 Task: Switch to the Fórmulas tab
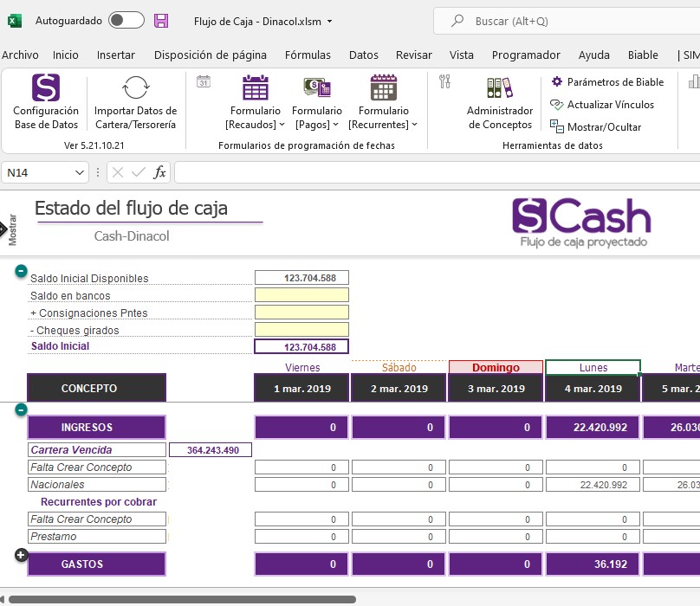[x=308, y=55]
